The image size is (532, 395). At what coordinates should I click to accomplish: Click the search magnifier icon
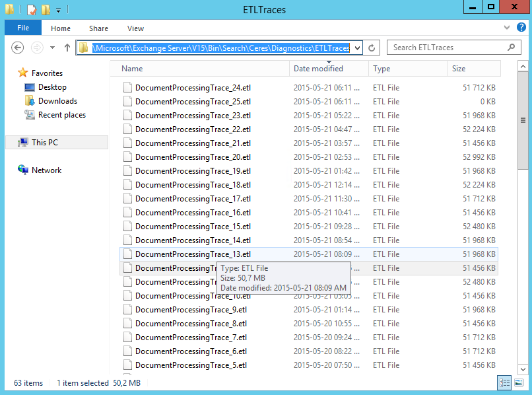pos(511,48)
